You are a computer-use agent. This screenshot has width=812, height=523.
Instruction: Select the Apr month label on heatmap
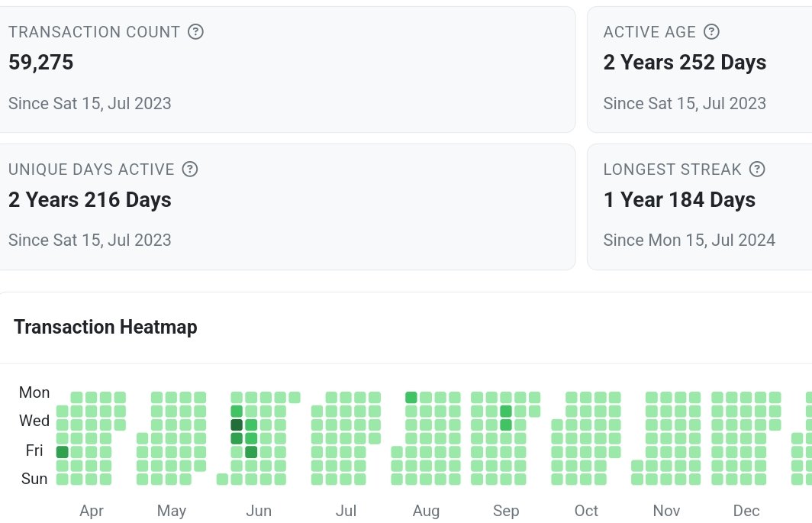[92, 511]
